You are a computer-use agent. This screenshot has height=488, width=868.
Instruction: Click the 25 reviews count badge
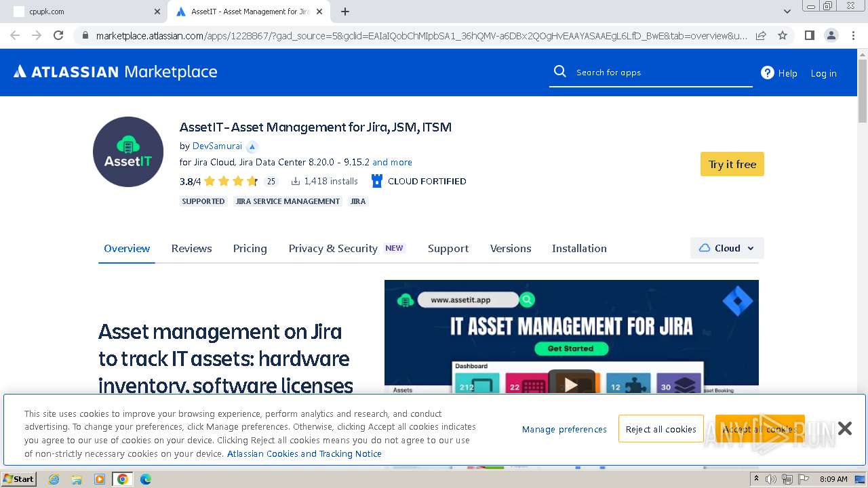click(x=271, y=181)
